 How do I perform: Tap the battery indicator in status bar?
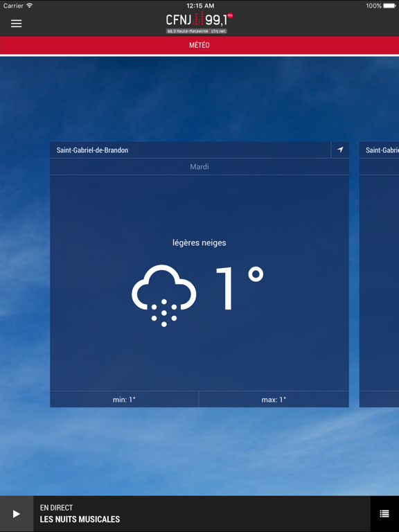tap(389, 6)
